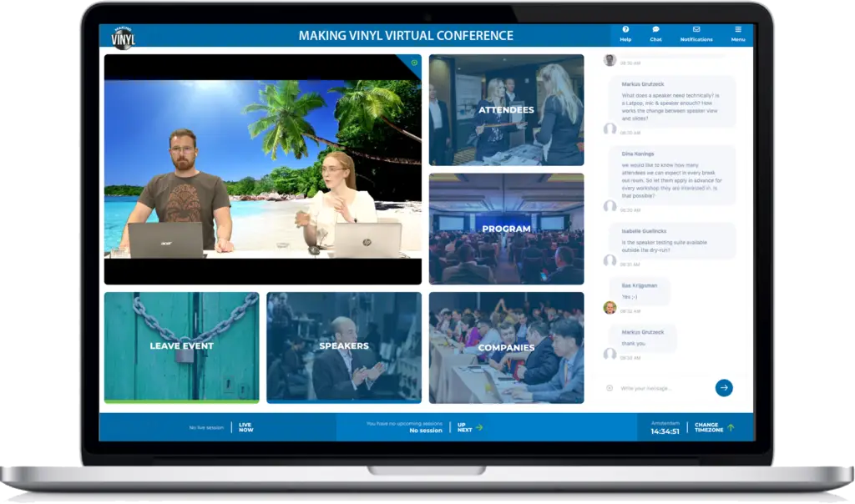The width and height of the screenshot is (855, 504).
Task: Click the green icon in the video corner
Action: point(414,63)
